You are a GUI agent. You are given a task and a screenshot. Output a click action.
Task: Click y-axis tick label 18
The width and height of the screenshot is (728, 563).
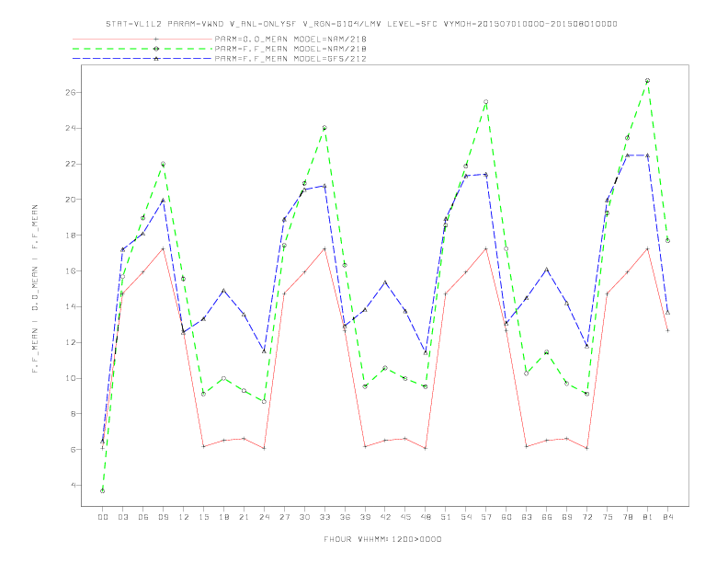click(70, 236)
